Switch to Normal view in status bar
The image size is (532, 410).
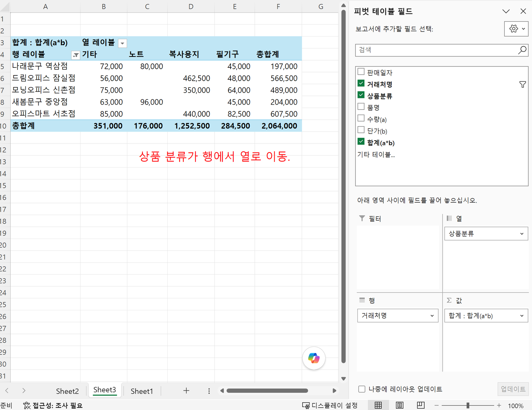(378, 405)
